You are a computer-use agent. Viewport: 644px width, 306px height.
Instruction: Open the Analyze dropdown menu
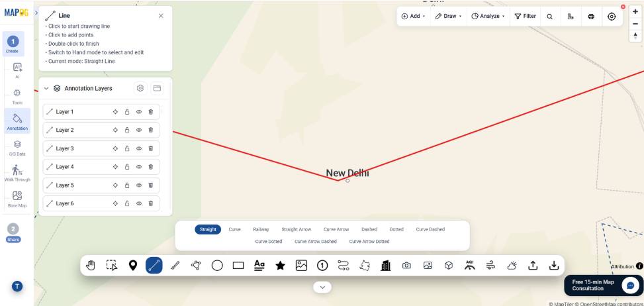488,17
